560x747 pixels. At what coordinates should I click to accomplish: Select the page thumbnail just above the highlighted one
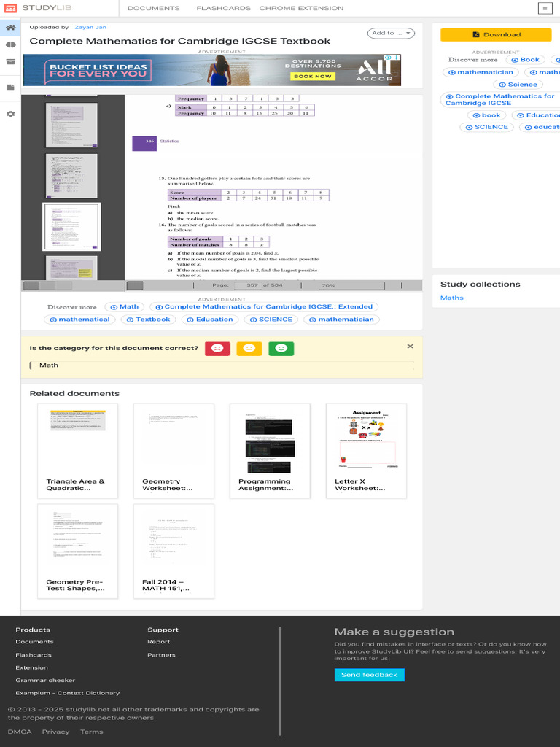pos(72,176)
